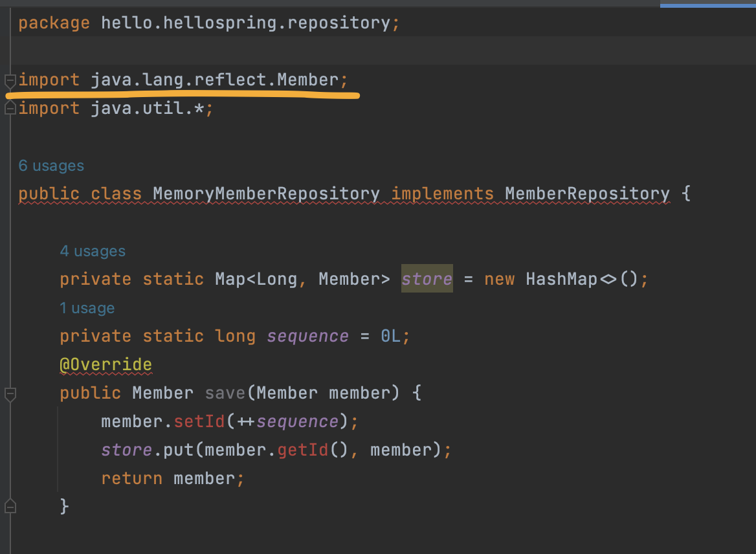Viewport: 756px width, 554px height.
Task: Open the "1 usage" hint above sequence
Action: (x=87, y=308)
